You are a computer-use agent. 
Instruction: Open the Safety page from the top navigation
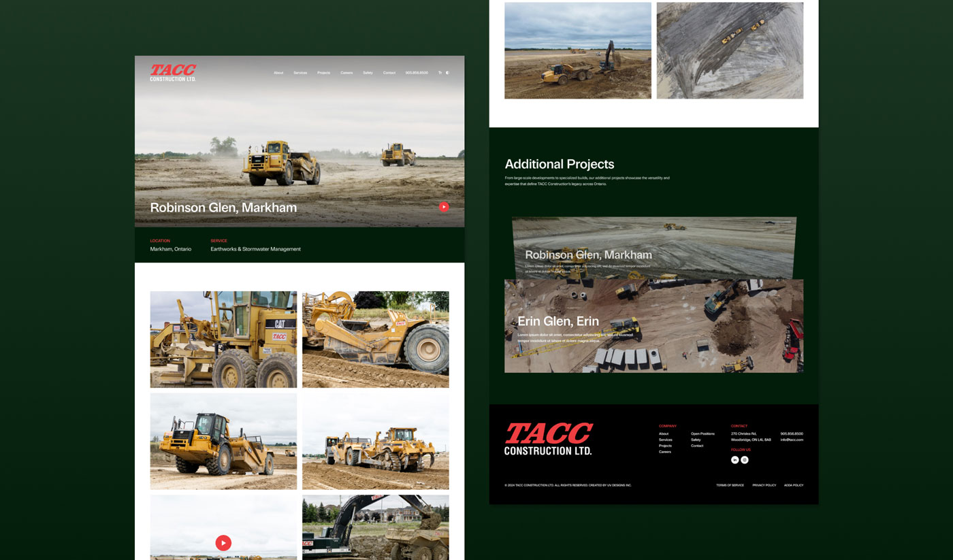coord(367,72)
